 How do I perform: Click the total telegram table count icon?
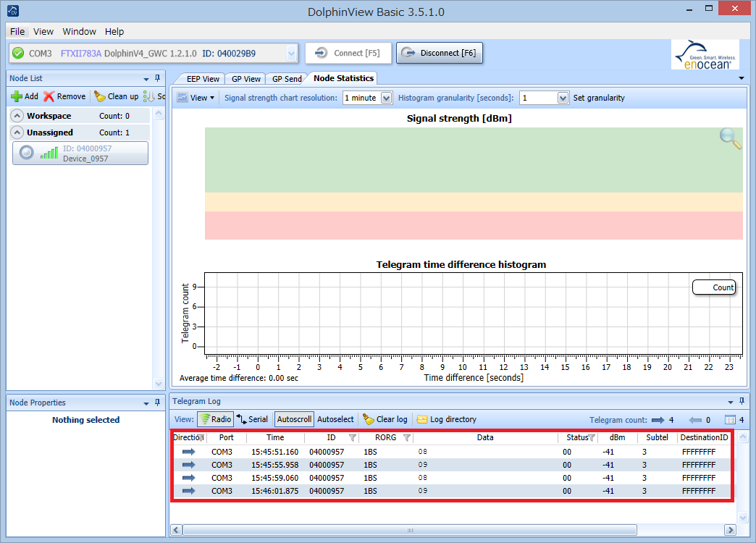click(730, 420)
